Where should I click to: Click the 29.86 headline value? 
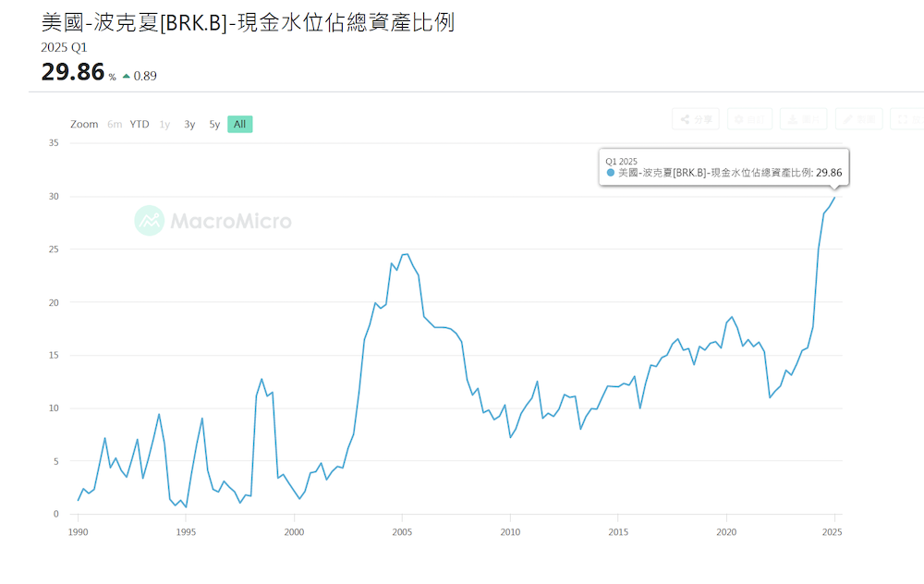(72, 72)
